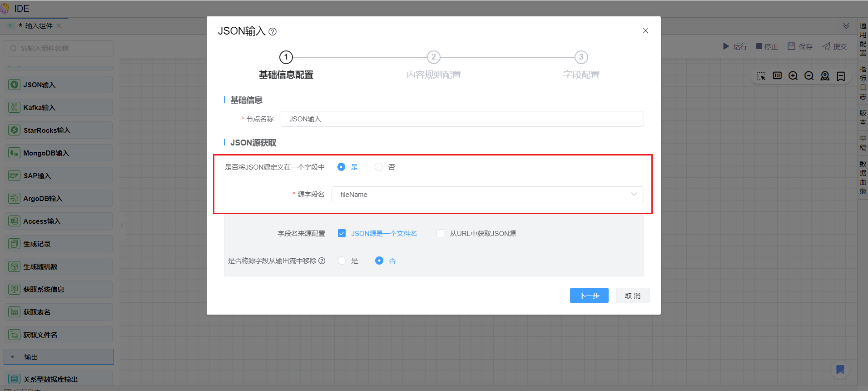Click help icon next to 是否将源字段从输出流中移除
The image size is (868, 391).
[x=322, y=261]
